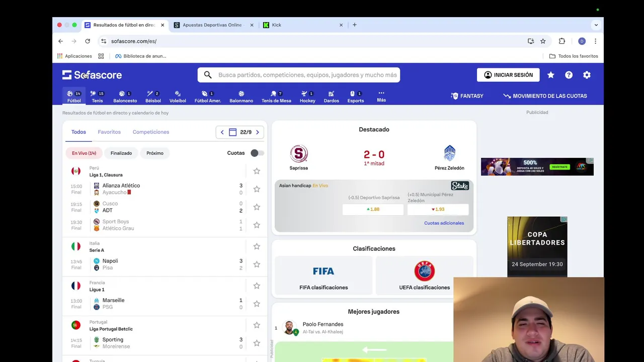
Task: Open Biblioteca de anun... bookmark
Action: coord(141,56)
